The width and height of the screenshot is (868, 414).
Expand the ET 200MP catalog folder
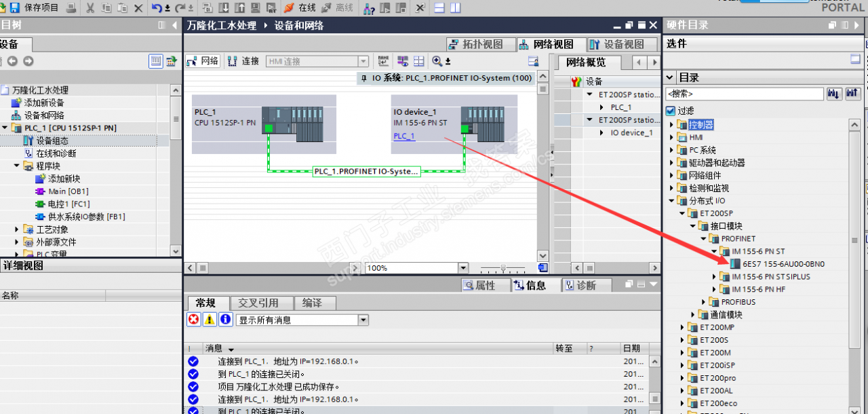pos(682,327)
